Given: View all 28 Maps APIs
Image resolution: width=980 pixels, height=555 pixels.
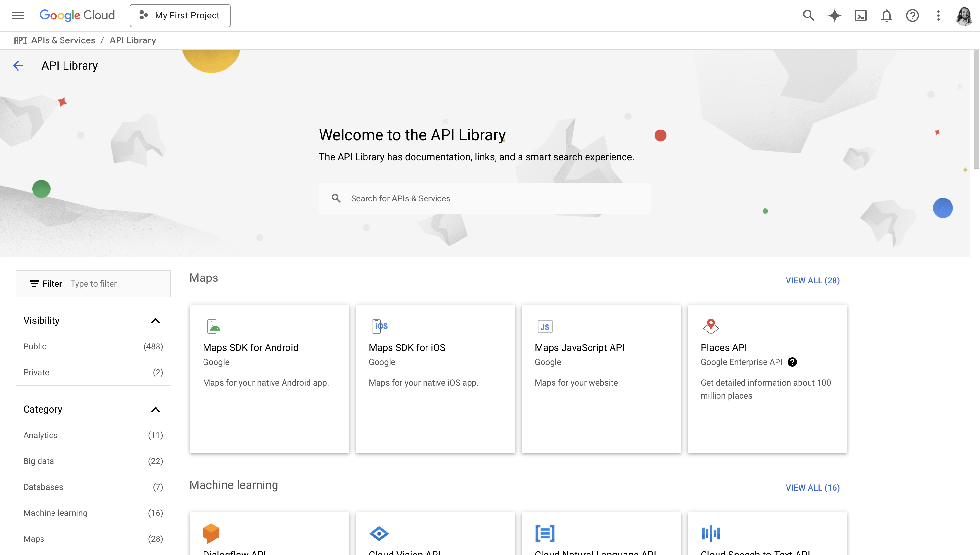Looking at the screenshot, I should [812, 280].
